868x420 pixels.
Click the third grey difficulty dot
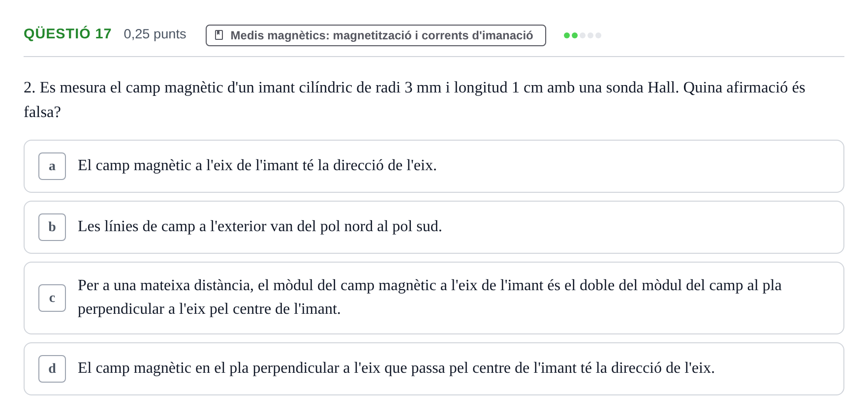click(x=583, y=35)
